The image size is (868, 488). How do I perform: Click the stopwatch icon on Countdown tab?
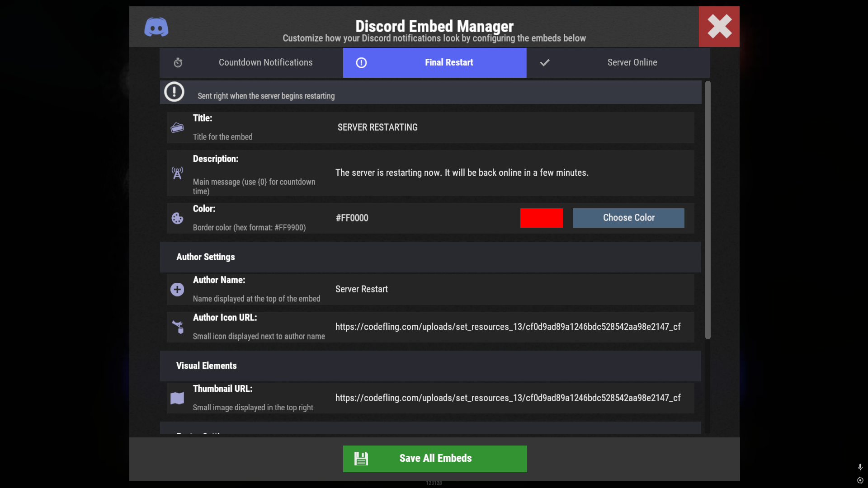[178, 63]
